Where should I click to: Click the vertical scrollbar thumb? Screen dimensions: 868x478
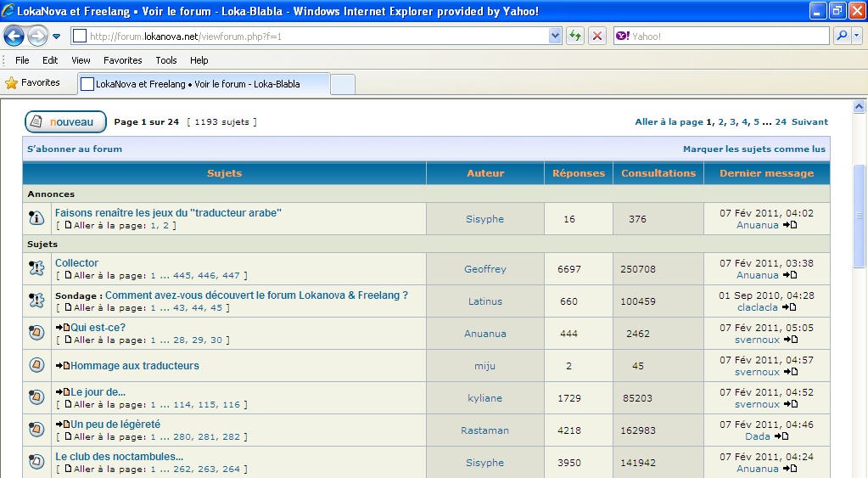coord(859,217)
